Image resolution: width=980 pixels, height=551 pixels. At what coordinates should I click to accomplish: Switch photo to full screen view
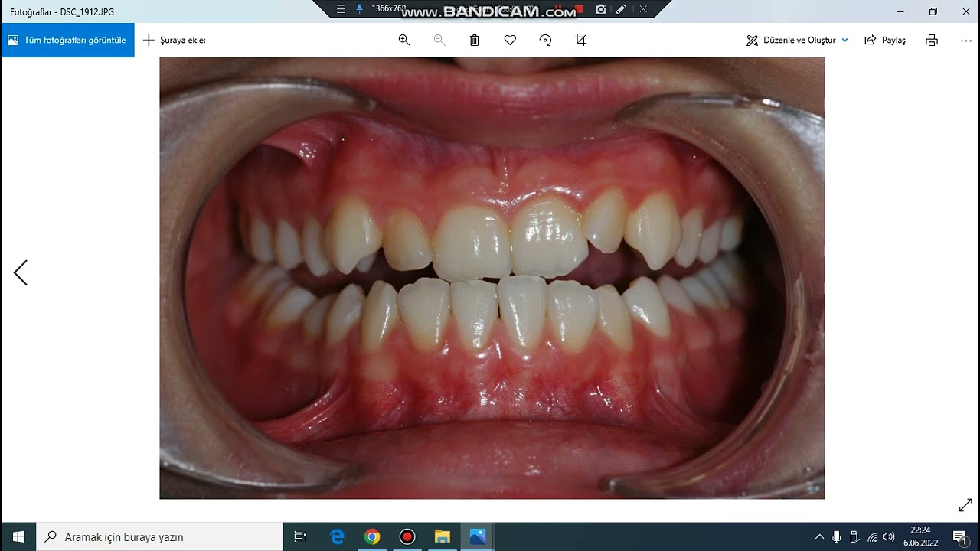tap(965, 506)
